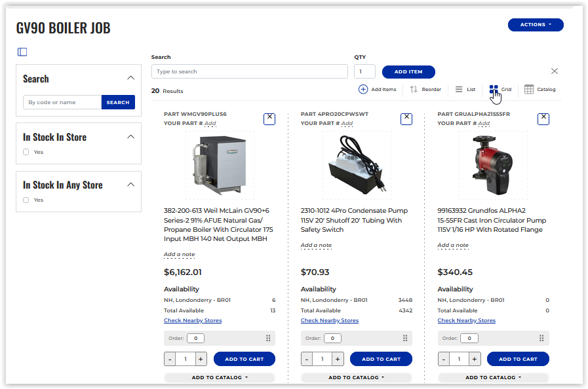
Task: Decrease quantity for Weil McLain boiler
Action: tap(170, 359)
